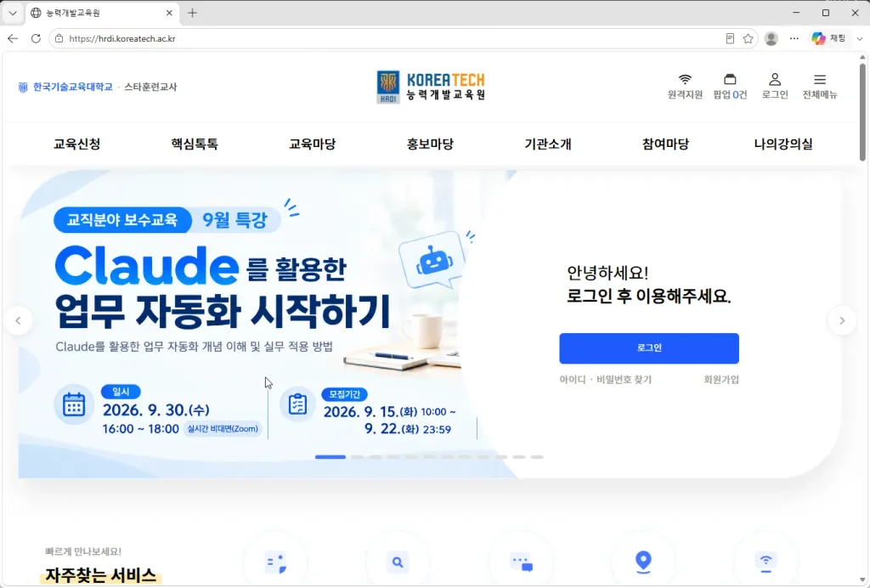Viewport: 870px width, 588px height.
Task: Open the 홍보마당 menu
Action: point(430,144)
